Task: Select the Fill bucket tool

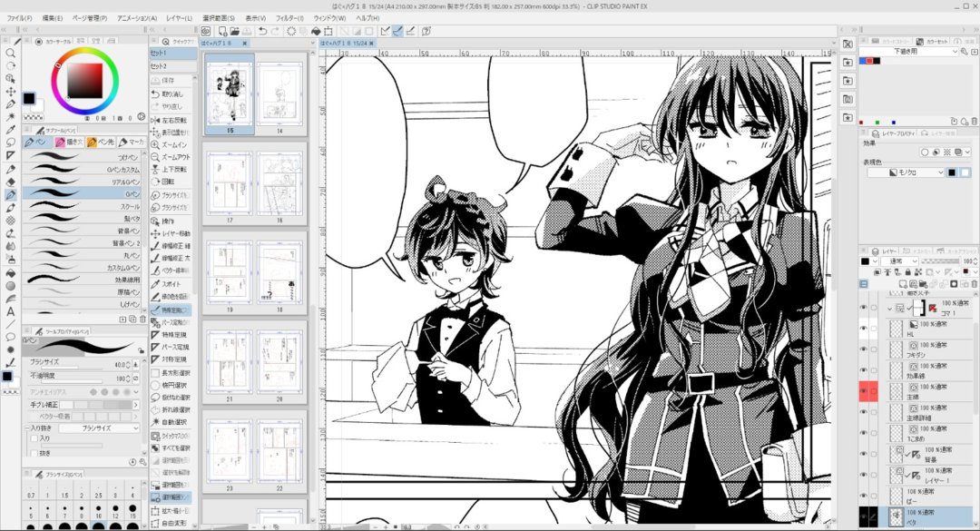Action: pyautogui.click(x=11, y=272)
